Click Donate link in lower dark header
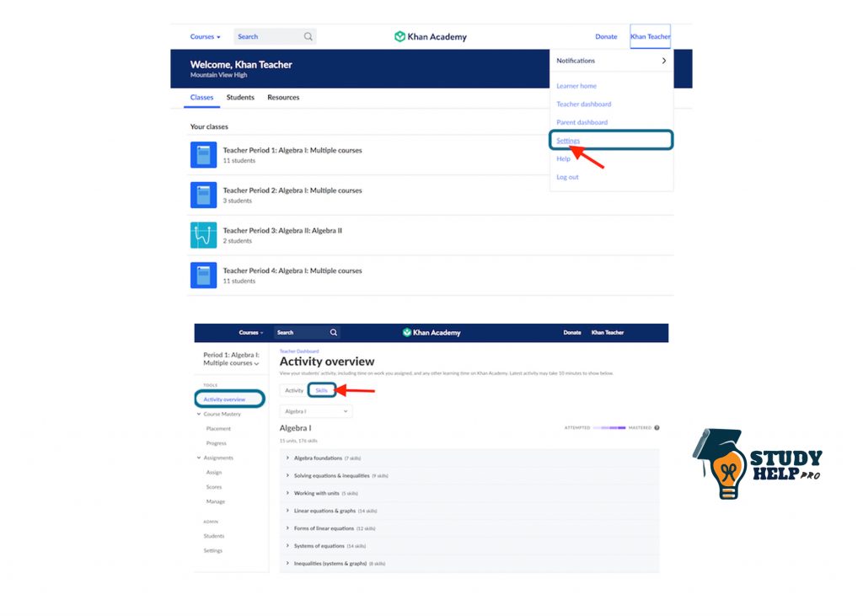The width and height of the screenshot is (863, 616). point(572,333)
